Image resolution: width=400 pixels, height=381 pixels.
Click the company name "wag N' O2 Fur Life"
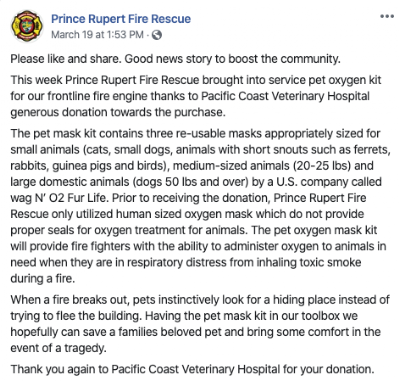[59, 198]
